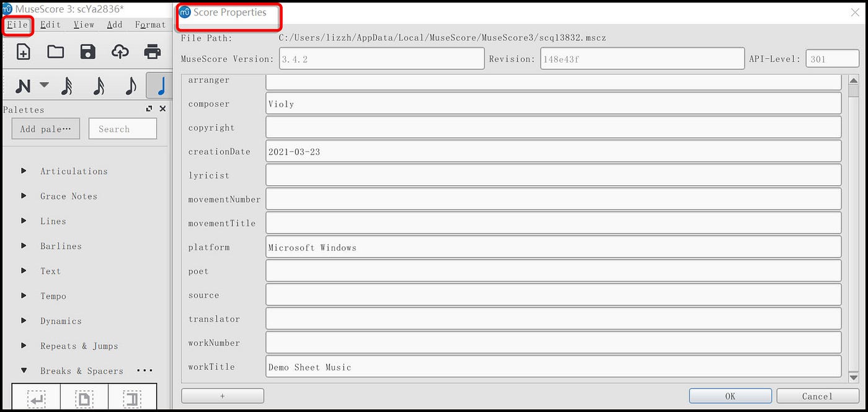Click the source input field
This screenshot has height=412, width=868.
554,294
